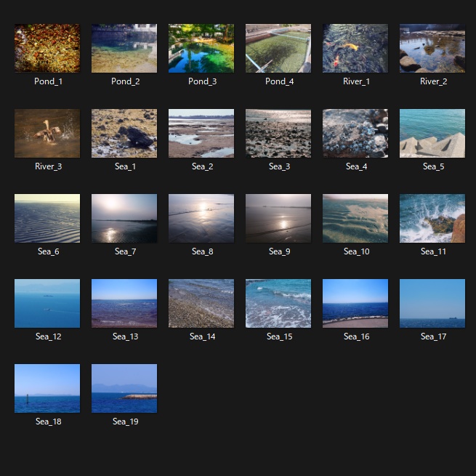Click the Pond_4 fish pool thumbnail
476x476 pixels.
278,48
